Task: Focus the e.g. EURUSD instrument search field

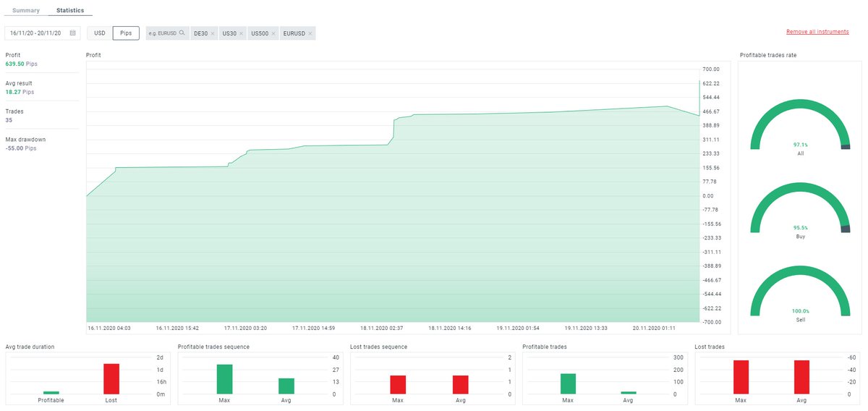Action: (x=167, y=33)
